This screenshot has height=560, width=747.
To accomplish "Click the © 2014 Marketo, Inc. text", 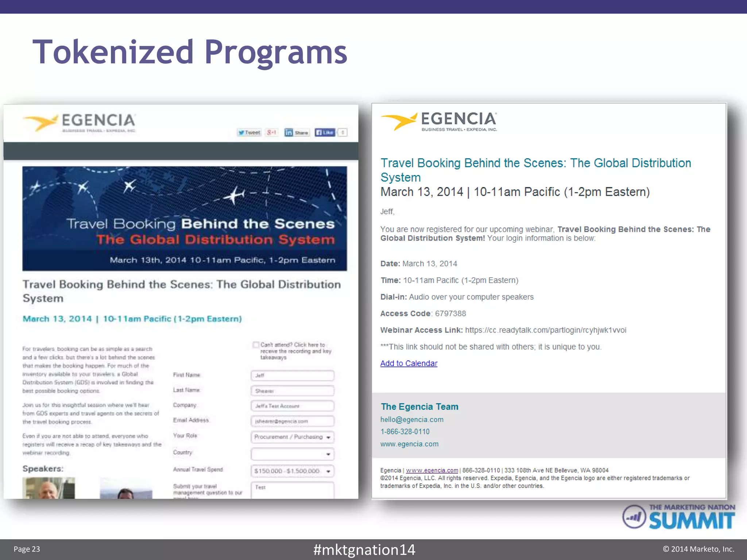I will click(x=698, y=549).
